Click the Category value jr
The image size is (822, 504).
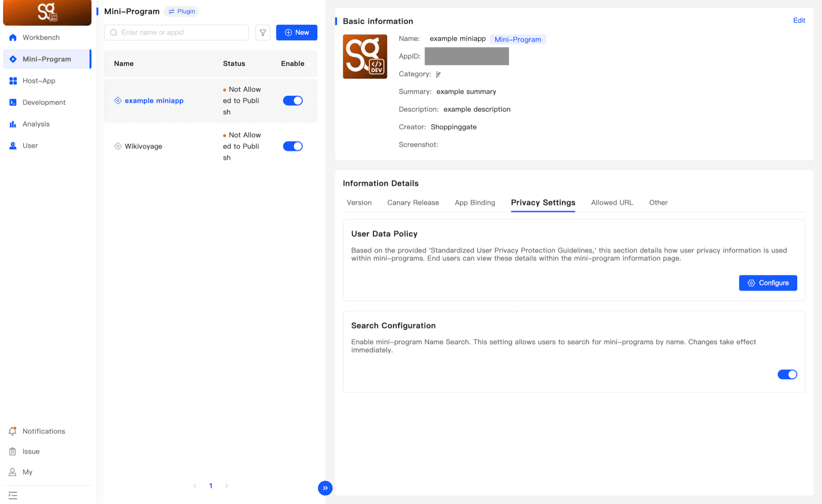click(x=438, y=74)
